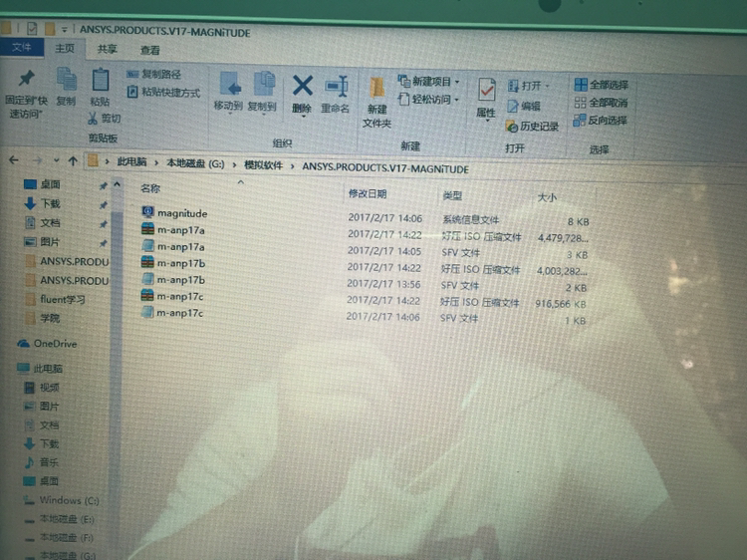Sort by Name (名称) column header
Viewport: 747px width, 560px height.
tap(150, 188)
